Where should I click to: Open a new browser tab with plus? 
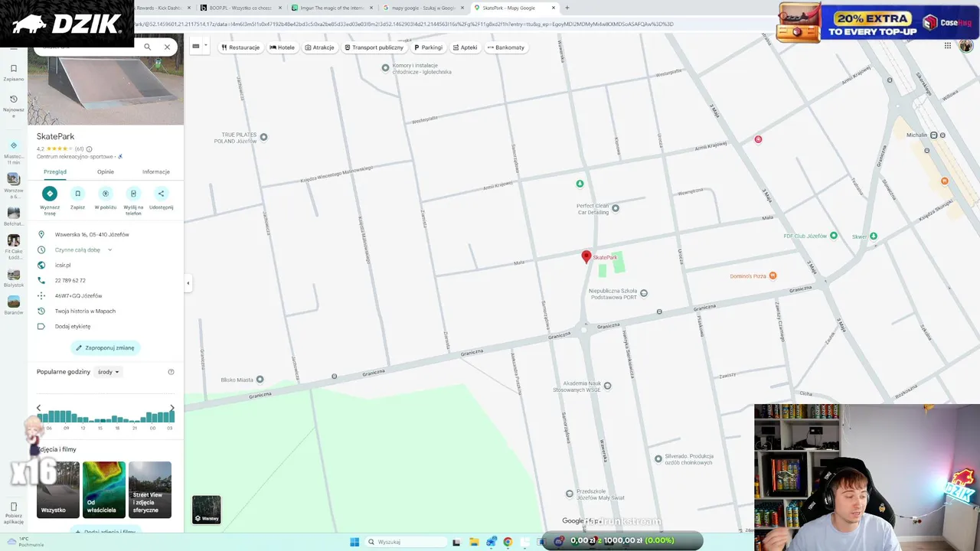pos(567,8)
